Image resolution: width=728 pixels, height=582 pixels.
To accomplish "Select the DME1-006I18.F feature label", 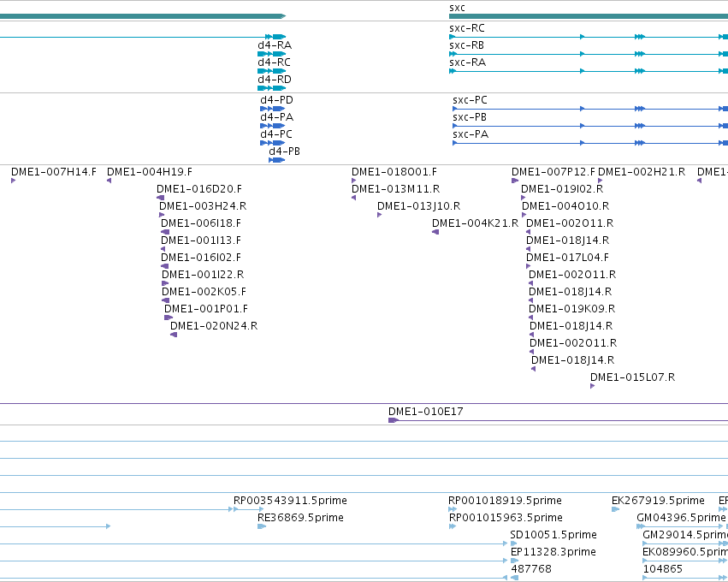I will pyautogui.click(x=201, y=223).
